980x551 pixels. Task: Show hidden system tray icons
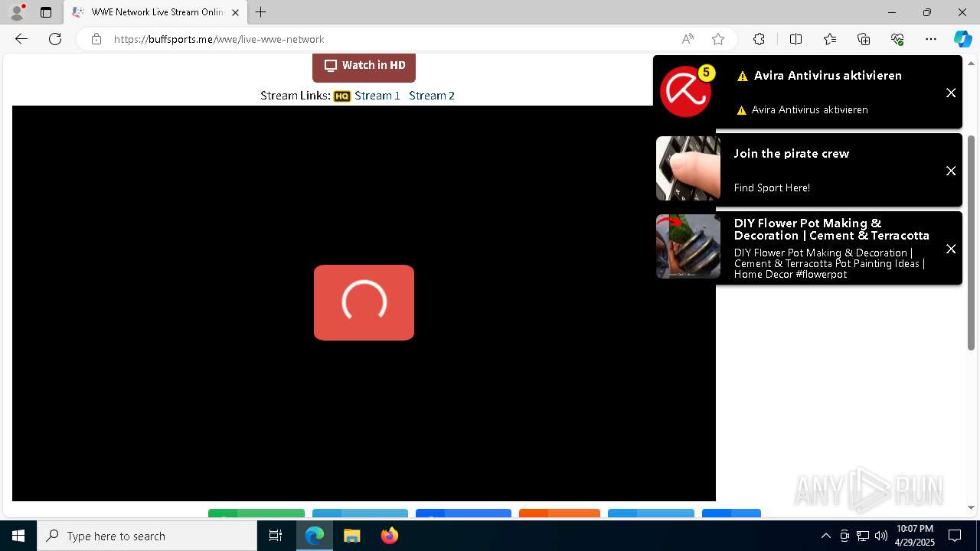[x=825, y=536]
